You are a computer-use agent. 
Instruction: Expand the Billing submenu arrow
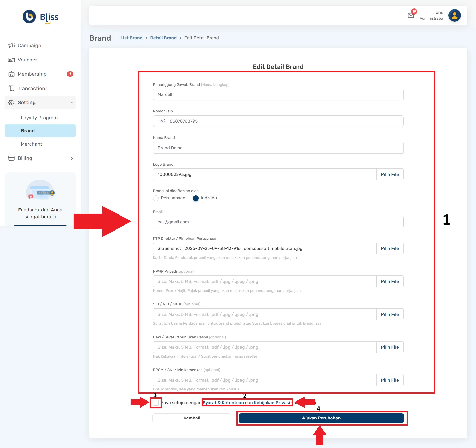click(72, 158)
